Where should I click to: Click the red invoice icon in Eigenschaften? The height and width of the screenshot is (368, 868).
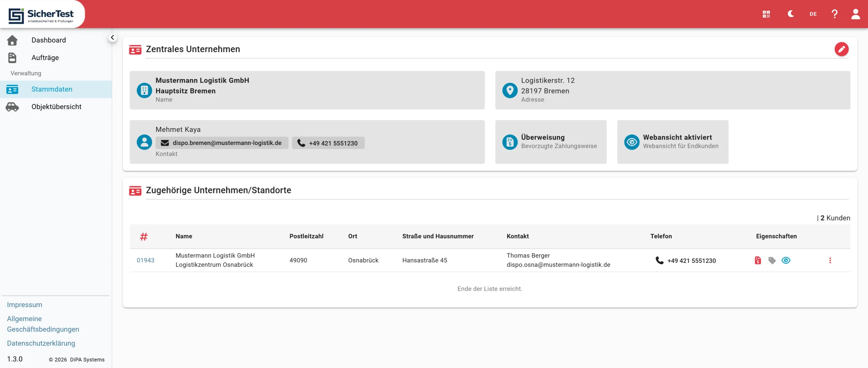pos(757,260)
